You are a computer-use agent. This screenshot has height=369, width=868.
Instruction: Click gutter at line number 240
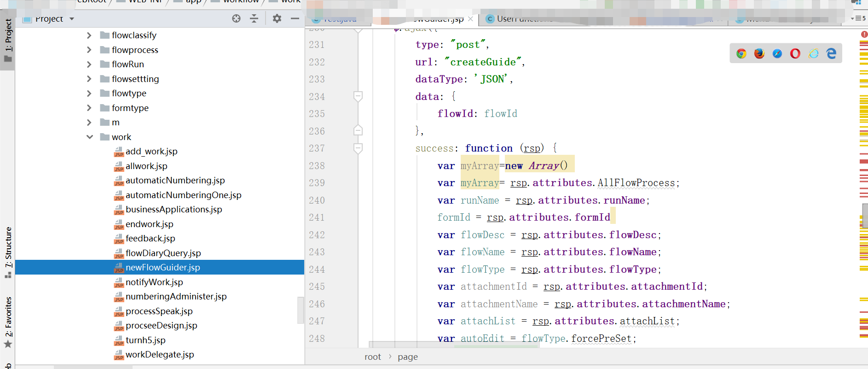[317, 200]
